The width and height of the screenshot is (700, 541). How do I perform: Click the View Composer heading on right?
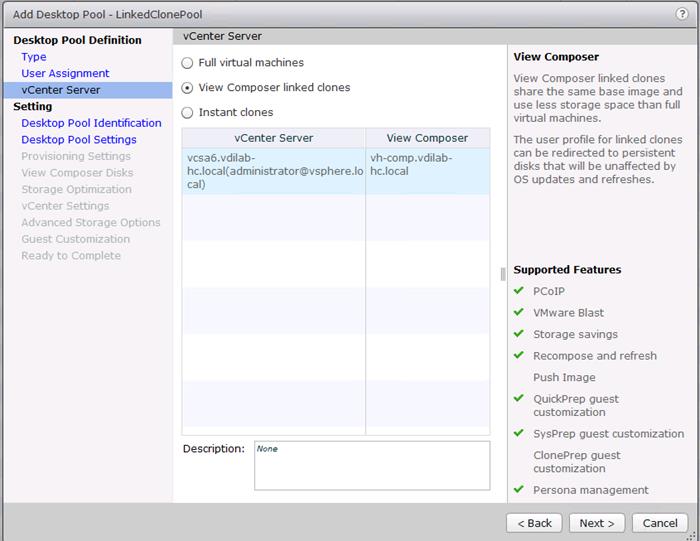(556, 57)
